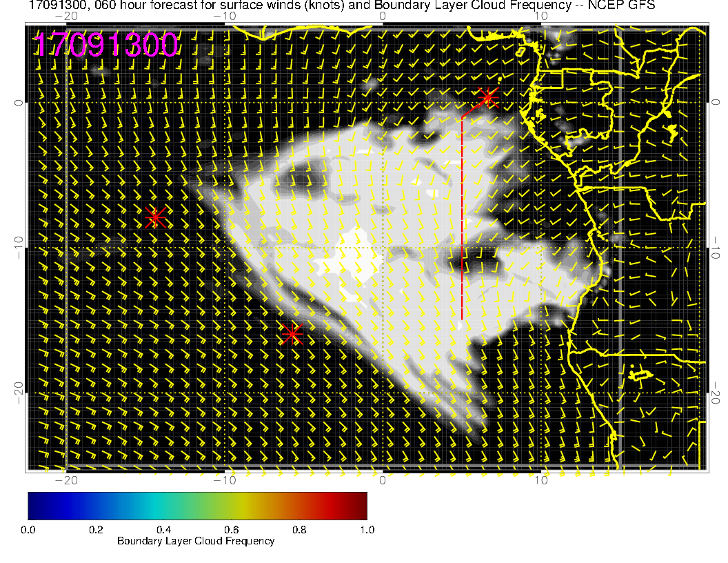Viewport: 728px width, 563px height.
Task: Click the 0.0 colorbar tick label
Action: point(28,530)
